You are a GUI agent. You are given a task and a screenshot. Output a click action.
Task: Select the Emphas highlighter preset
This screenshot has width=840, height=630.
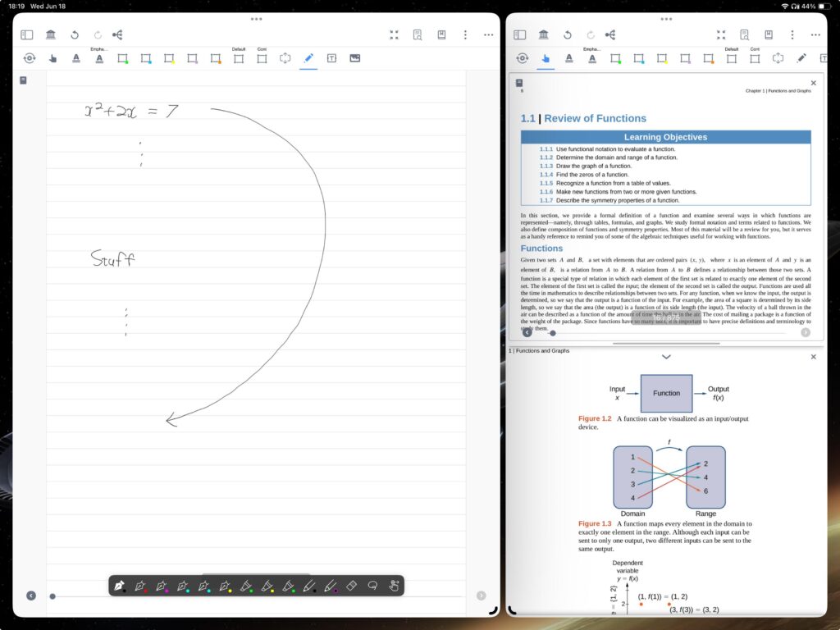point(99,58)
